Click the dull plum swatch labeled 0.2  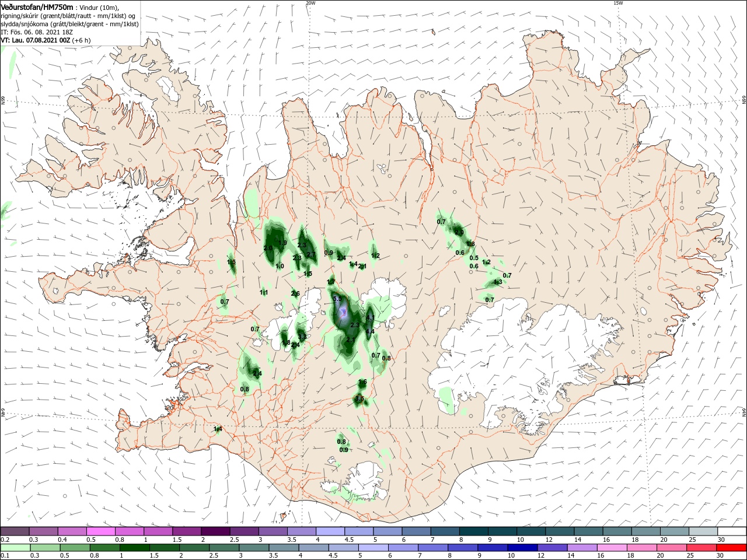15,531
